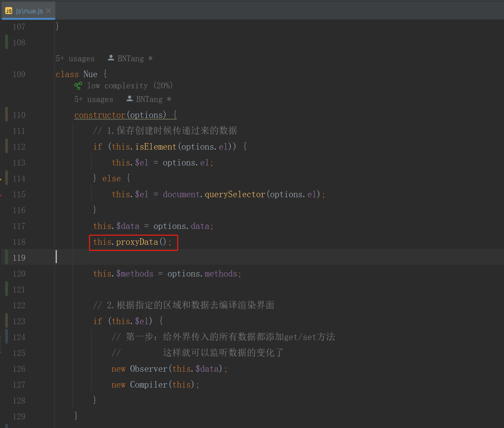Click BNTang author hint above class Nue
504x428 pixels.
coord(131,58)
